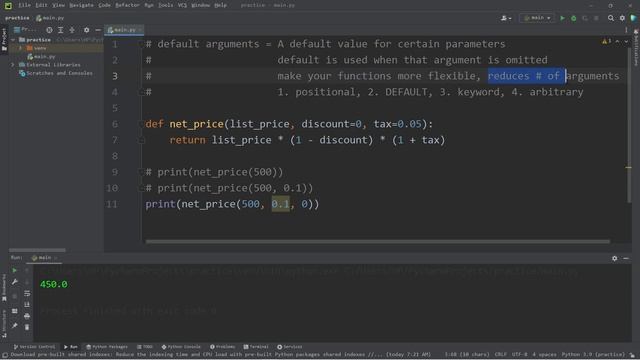The width and height of the screenshot is (640, 360).
Task: Click practice breadcrumb in navigation bar
Action: (17, 18)
